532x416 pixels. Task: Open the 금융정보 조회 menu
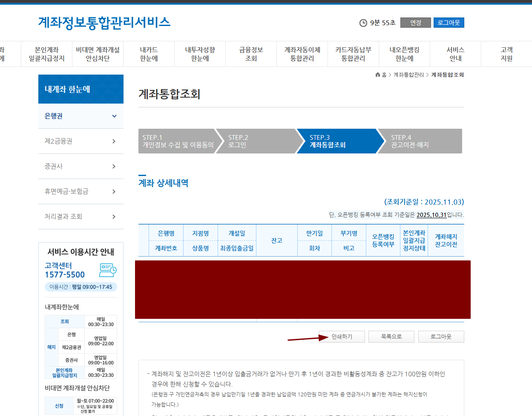(x=250, y=54)
